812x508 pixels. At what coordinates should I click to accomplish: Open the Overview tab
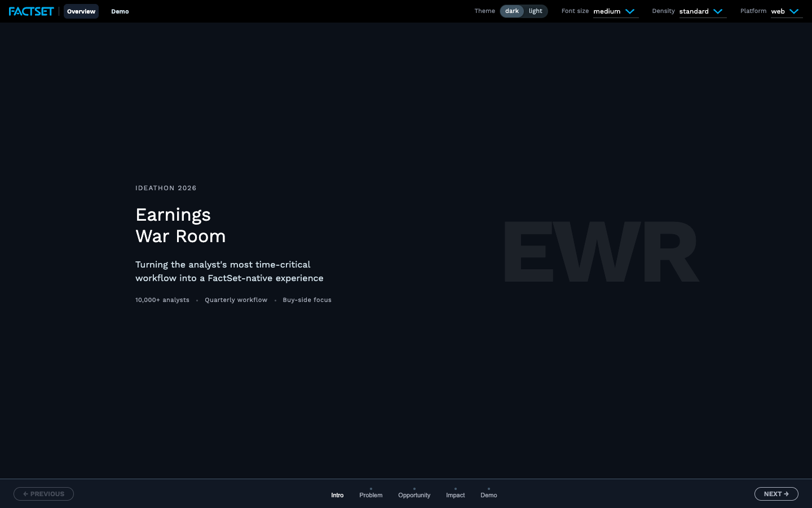pos(81,11)
